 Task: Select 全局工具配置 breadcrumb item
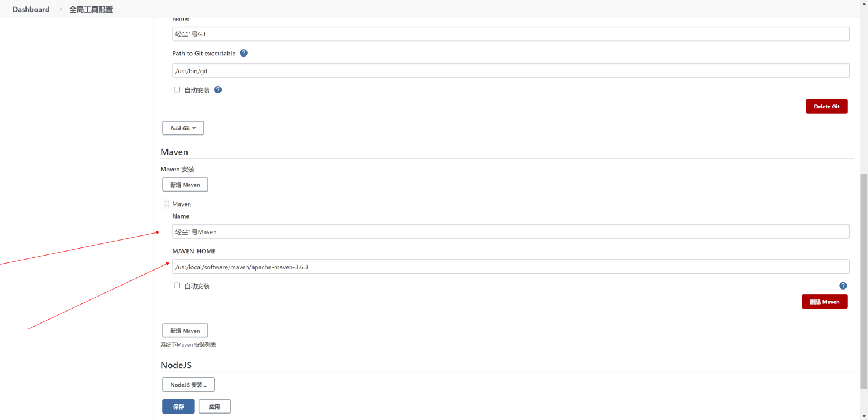[91, 9]
